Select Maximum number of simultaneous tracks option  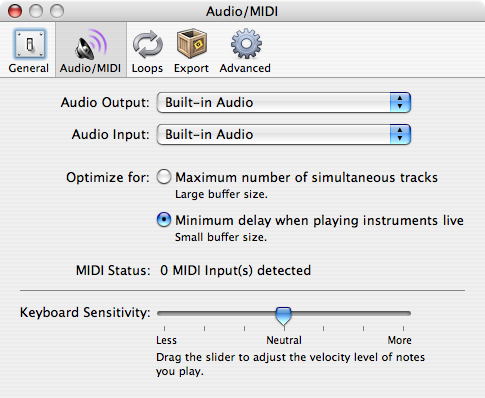pos(164,177)
